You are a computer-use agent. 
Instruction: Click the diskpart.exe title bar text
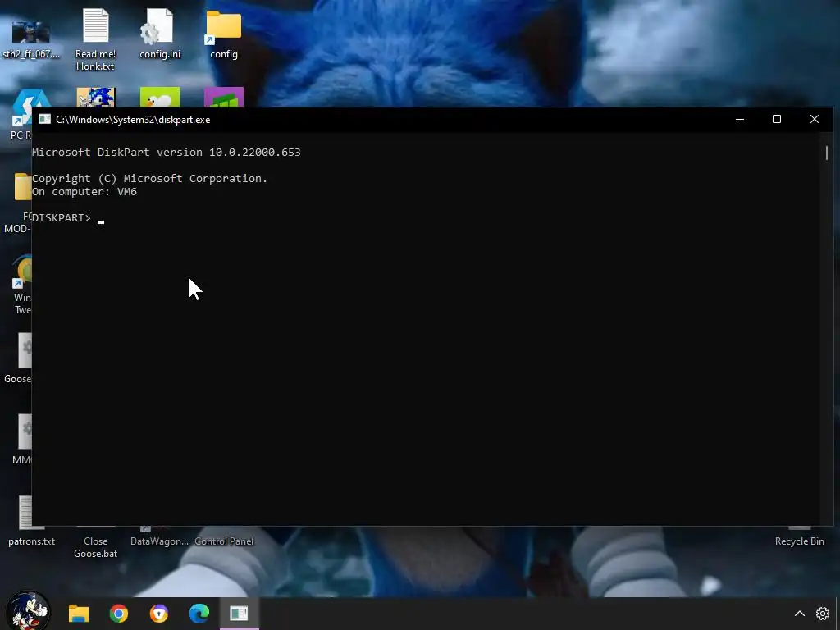(133, 120)
